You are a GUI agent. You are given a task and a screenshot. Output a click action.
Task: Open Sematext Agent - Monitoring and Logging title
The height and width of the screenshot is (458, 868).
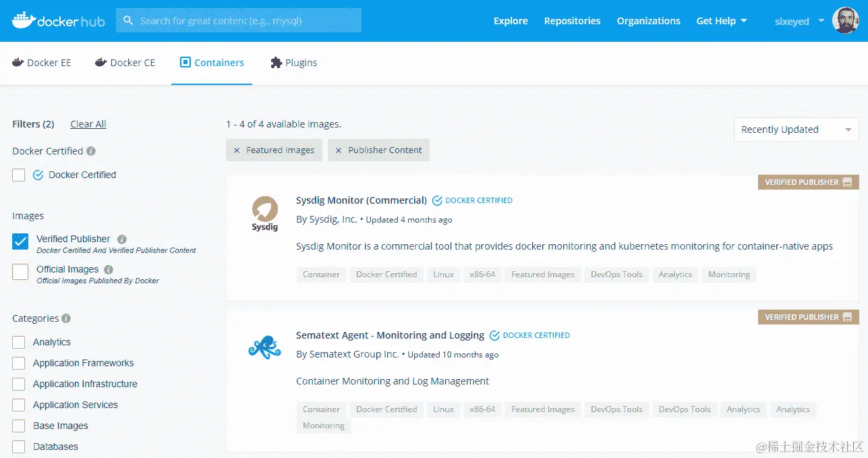(x=390, y=335)
